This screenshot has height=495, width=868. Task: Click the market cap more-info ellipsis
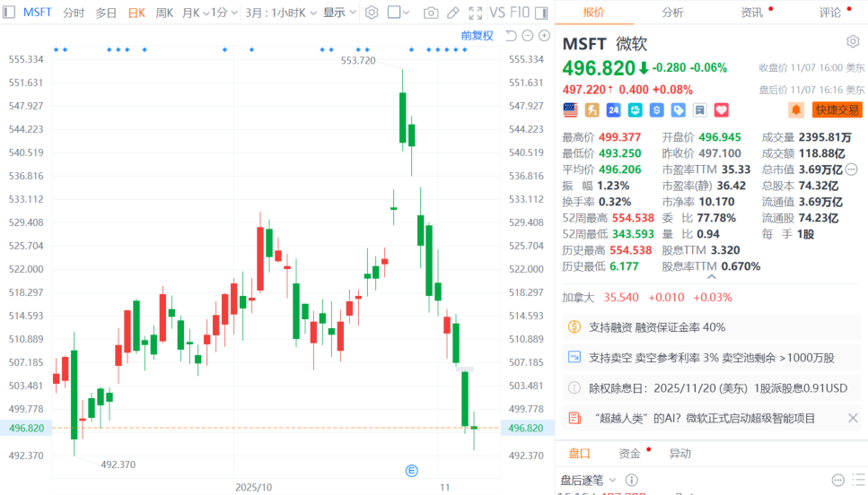click(x=852, y=169)
